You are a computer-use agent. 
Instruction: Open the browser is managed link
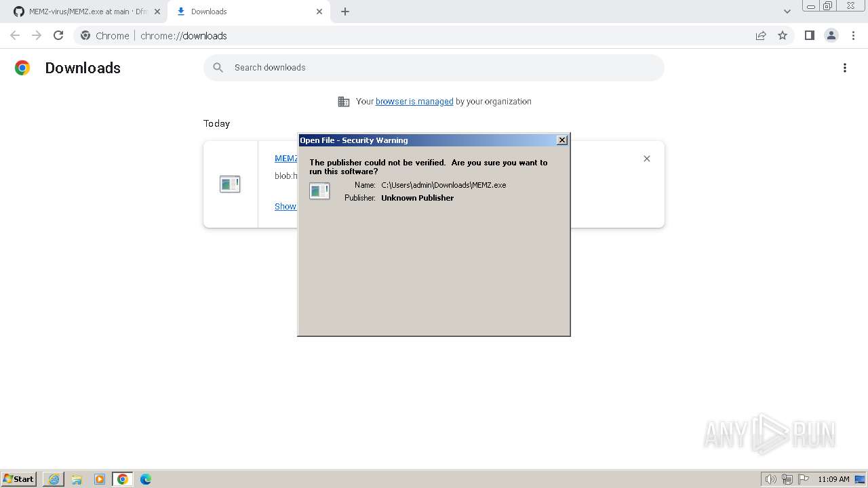point(414,101)
